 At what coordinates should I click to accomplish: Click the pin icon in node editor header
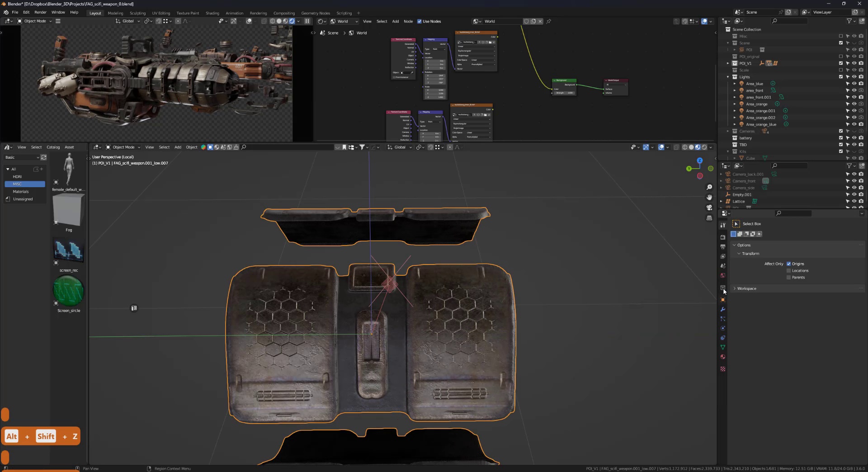pos(549,21)
